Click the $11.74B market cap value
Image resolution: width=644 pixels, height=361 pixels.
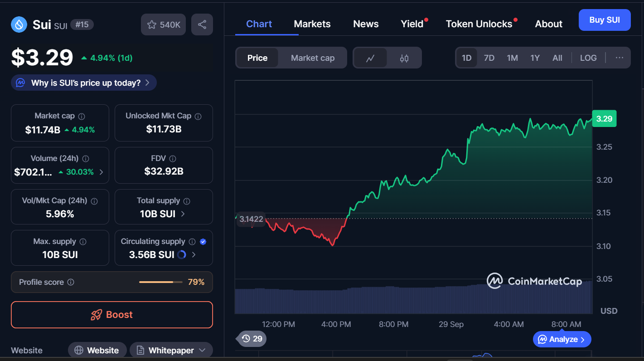43,130
